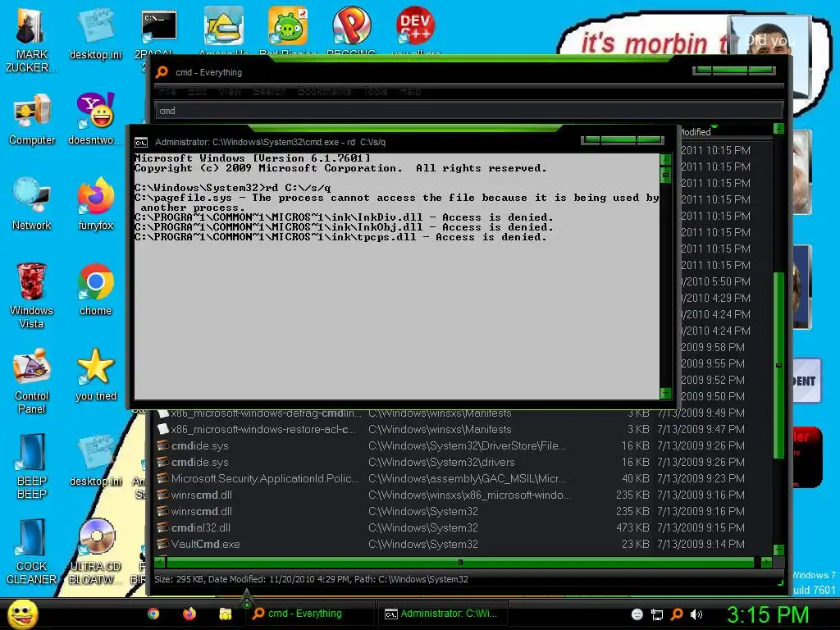Select the ULTRA CD BLOATW... disc icon
Image resolution: width=840 pixels, height=630 pixels.
(x=95, y=552)
